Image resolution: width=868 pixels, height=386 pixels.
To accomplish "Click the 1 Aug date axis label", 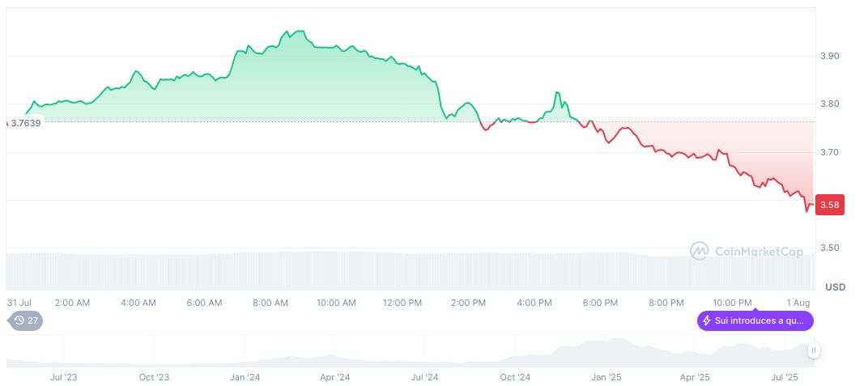I will click(800, 303).
